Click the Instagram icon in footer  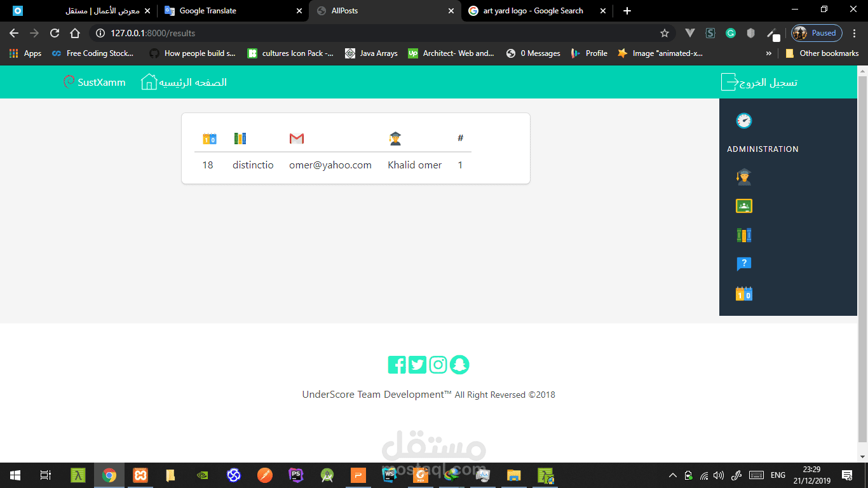[438, 365]
